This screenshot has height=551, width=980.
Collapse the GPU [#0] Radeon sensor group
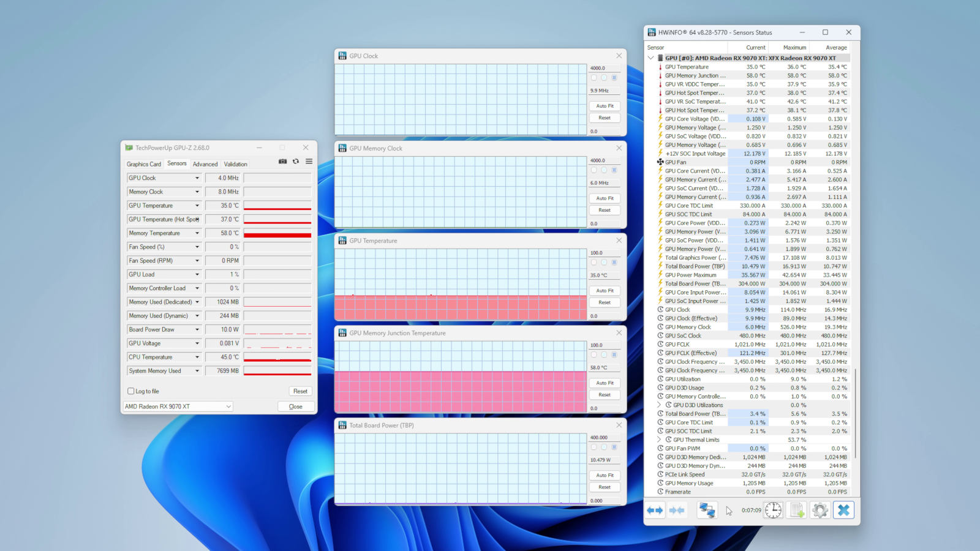coord(650,58)
